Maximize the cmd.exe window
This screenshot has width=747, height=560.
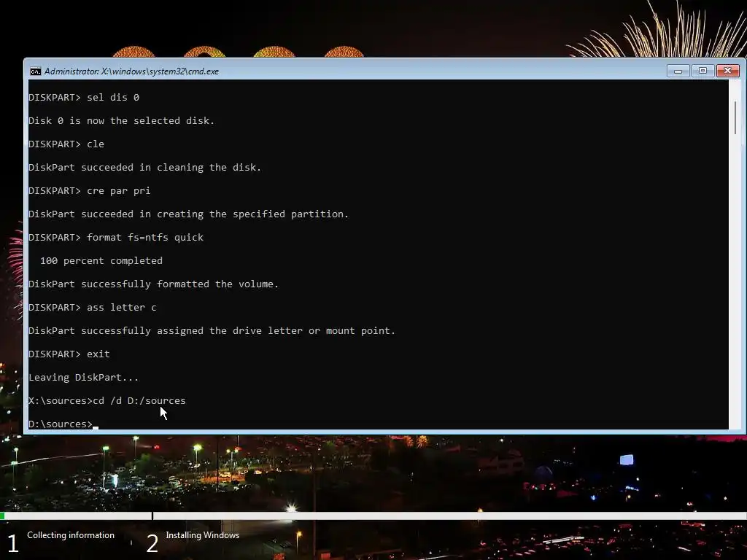point(703,71)
